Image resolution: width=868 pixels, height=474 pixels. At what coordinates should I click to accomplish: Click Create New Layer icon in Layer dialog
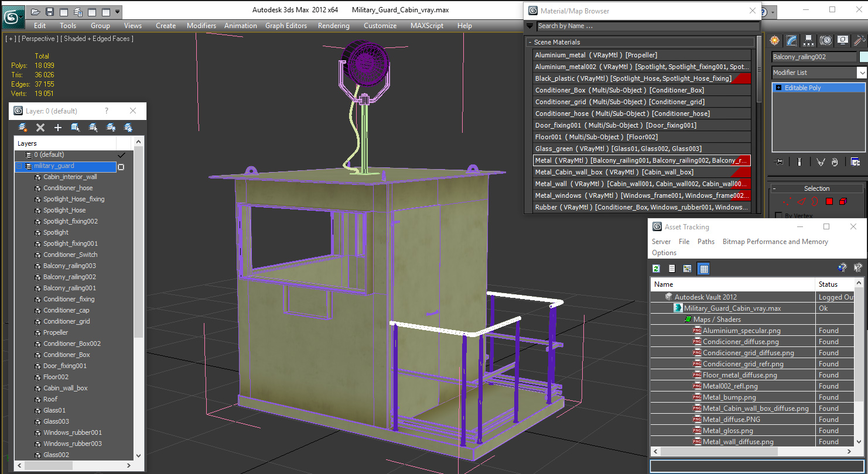(23, 128)
